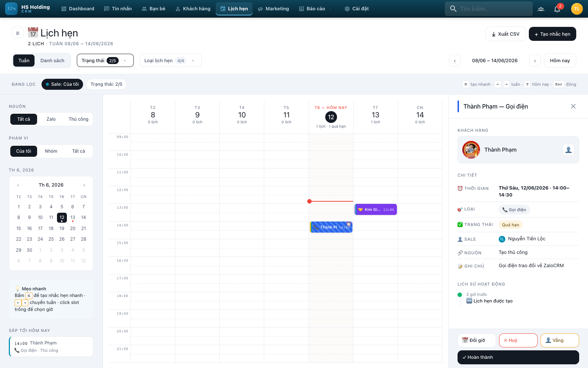Click Huỷ button
This screenshot has height=368, width=588.
point(518,340)
